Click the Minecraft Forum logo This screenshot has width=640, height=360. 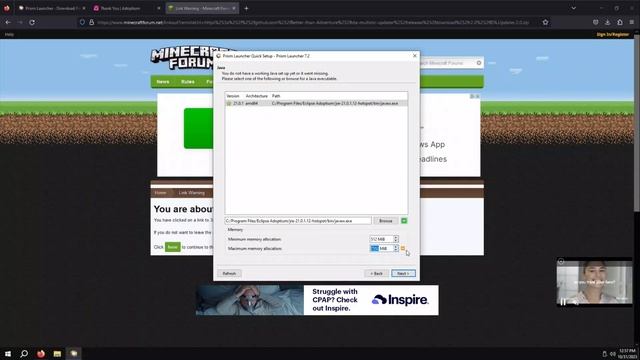(x=182, y=57)
